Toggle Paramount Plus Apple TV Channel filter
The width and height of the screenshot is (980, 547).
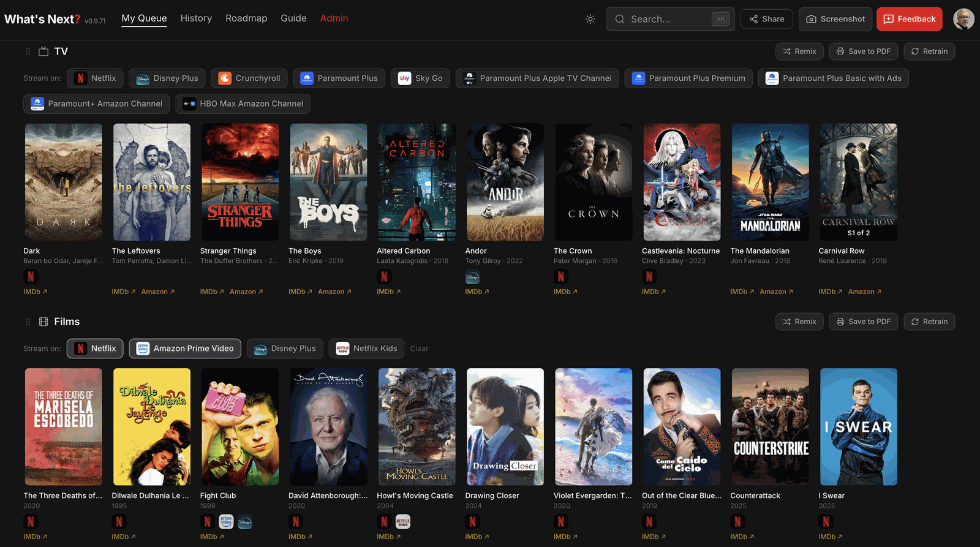537,78
